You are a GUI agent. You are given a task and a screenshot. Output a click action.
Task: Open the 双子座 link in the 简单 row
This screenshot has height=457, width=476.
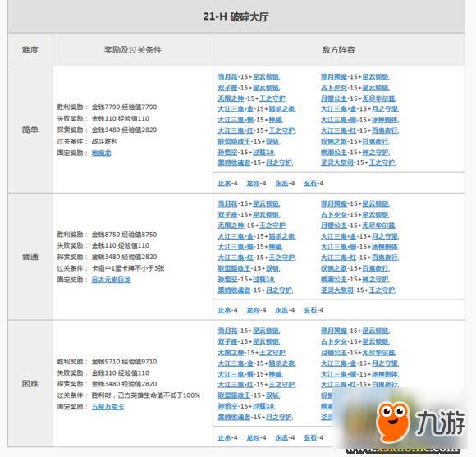click(227, 88)
